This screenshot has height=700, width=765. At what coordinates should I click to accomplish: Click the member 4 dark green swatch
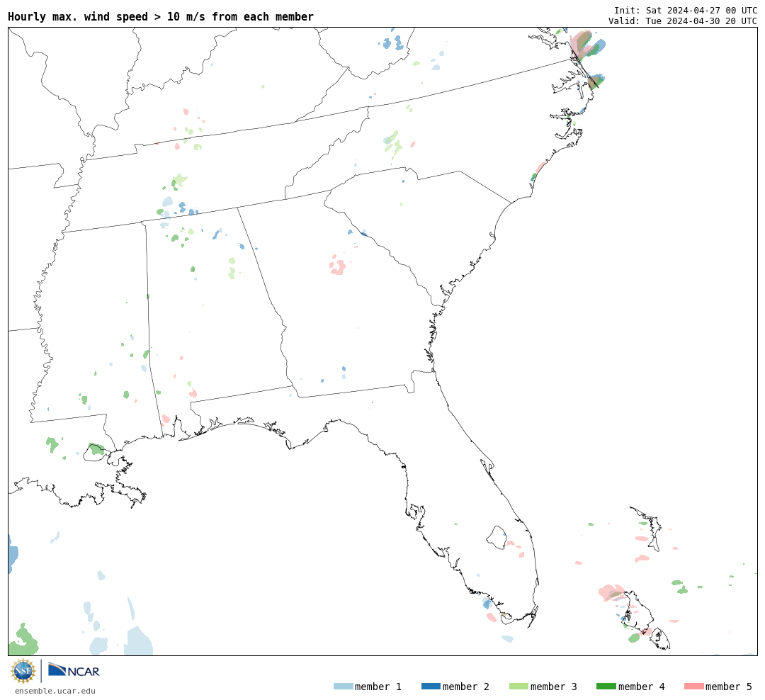pos(606,687)
